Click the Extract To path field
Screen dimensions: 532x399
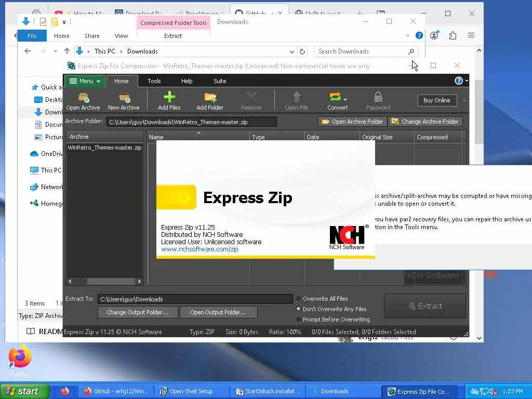point(195,299)
